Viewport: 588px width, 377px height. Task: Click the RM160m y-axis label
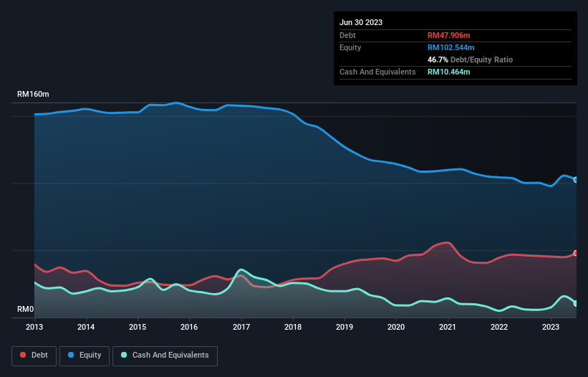pyautogui.click(x=33, y=94)
